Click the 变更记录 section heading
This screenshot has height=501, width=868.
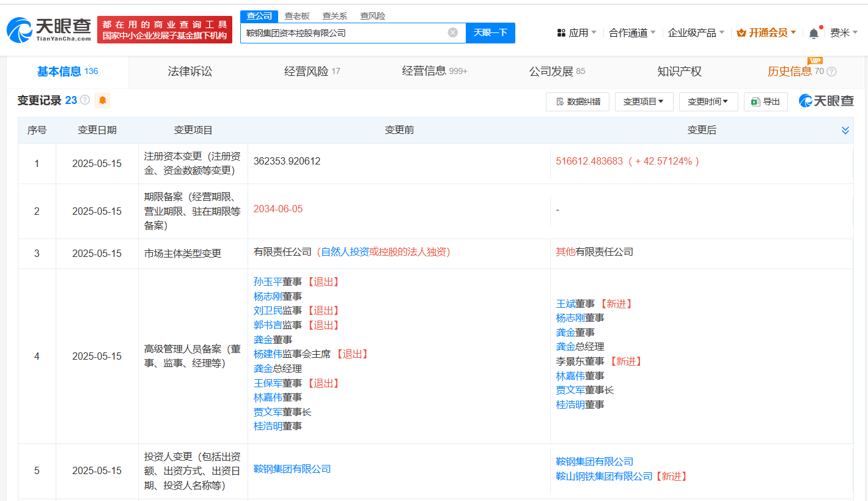[39, 100]
